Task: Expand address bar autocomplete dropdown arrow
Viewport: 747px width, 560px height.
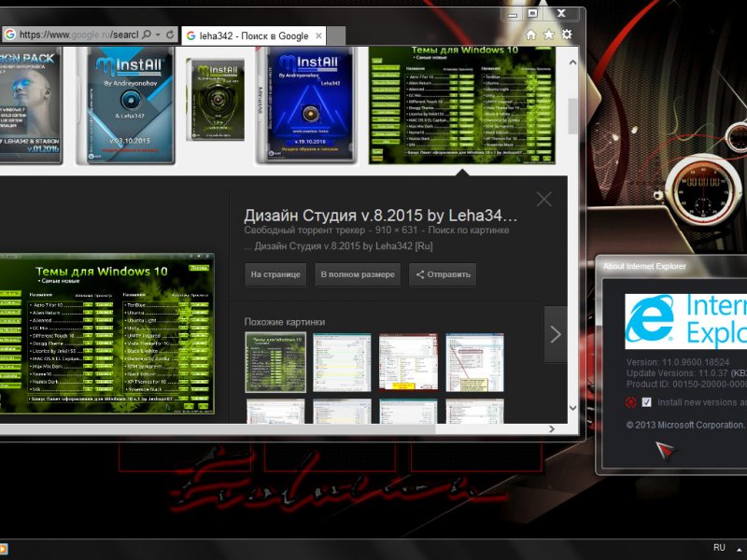Action: pyautogui.click(x=158, y=35)
